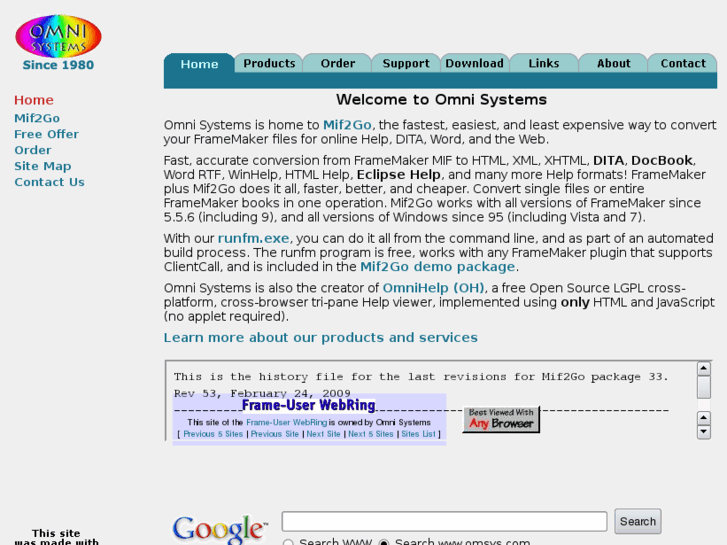This screenshot has height=545, width=727.
Task: Click the Next Site webring link
Action: (324, 434)
